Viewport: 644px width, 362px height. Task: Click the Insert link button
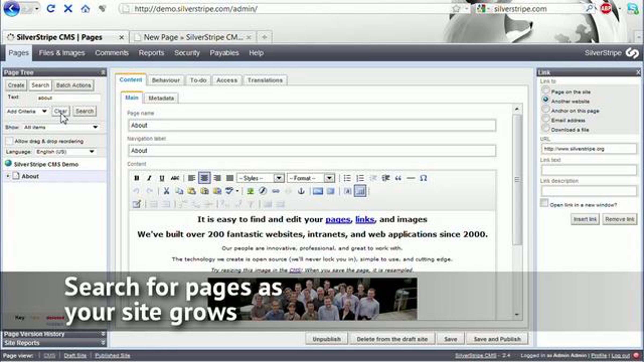coord(585,219)
